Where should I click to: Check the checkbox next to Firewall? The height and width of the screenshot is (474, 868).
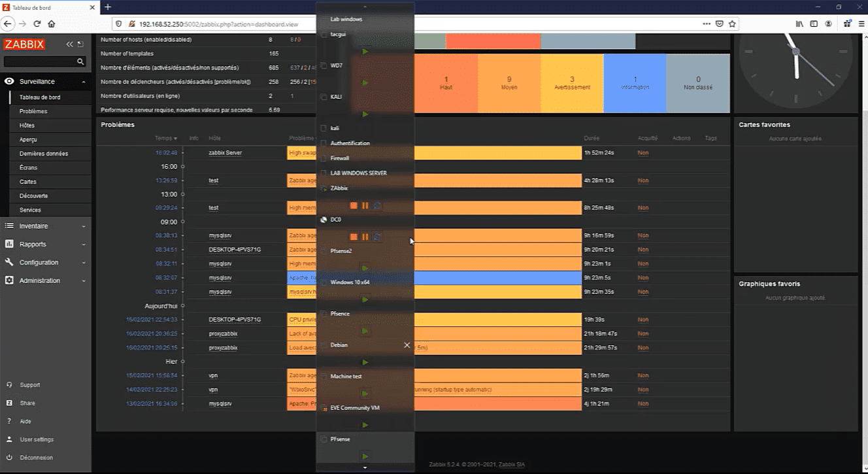pos(322,158)
